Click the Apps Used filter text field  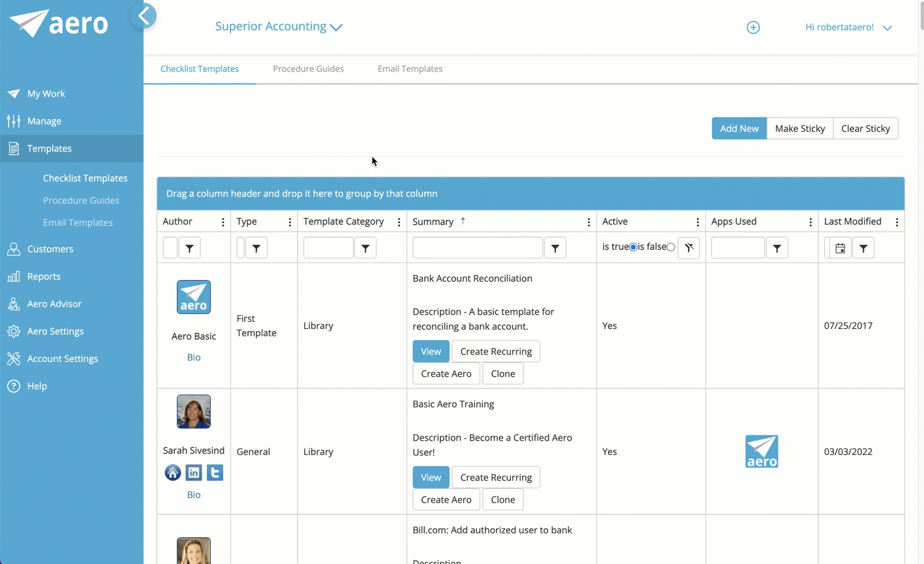738,248
